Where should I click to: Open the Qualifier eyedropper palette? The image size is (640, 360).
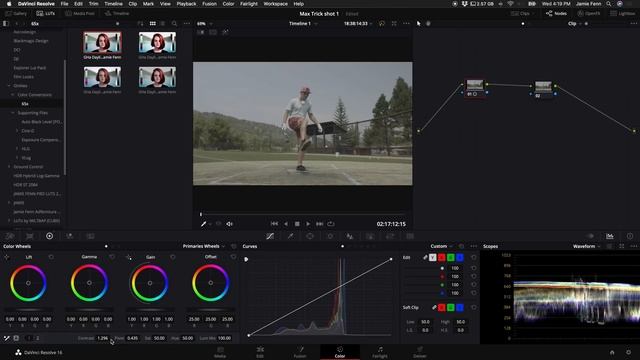pyautogui.click(x=290, y=236)
